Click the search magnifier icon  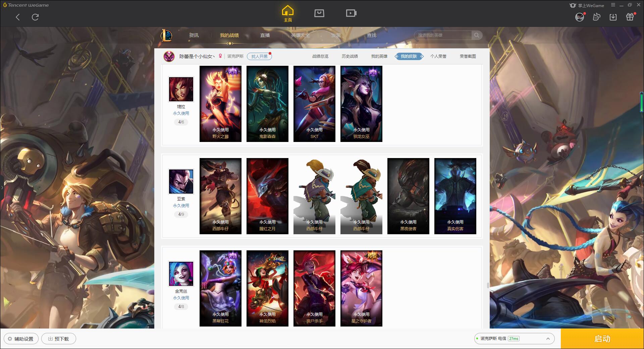(476, 35)
